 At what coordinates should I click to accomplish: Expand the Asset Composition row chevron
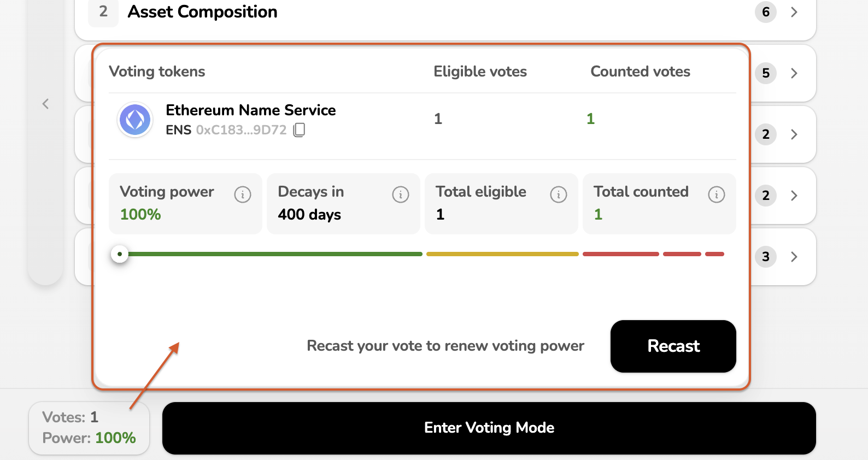click(794, 12)
